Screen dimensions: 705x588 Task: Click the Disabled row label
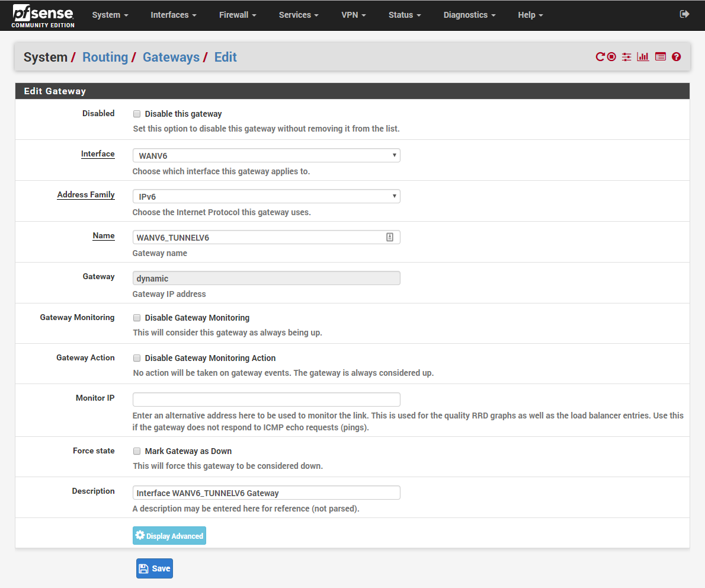(x=98, y=113)
